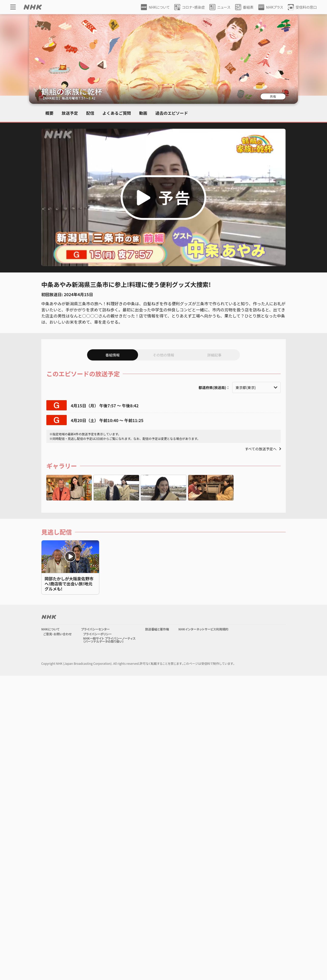Open footer 放送番組と著作権 link
The height and width of the screenshot is (980, 327).
click(x=157, y=629)
